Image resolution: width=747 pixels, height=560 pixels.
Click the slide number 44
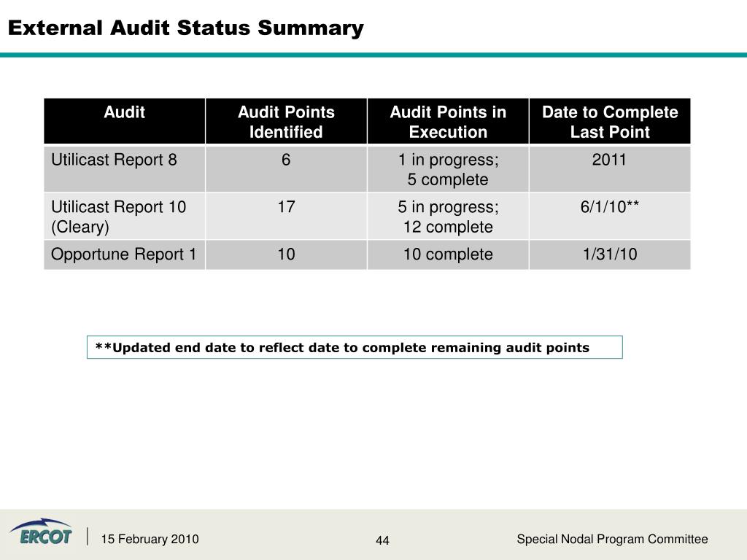[382, 540]
